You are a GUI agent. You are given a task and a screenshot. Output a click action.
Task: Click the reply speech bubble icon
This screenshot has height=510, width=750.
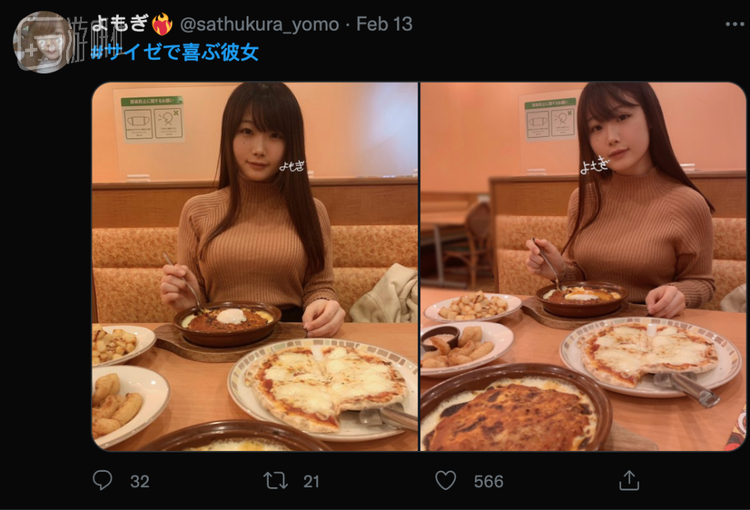102,480
